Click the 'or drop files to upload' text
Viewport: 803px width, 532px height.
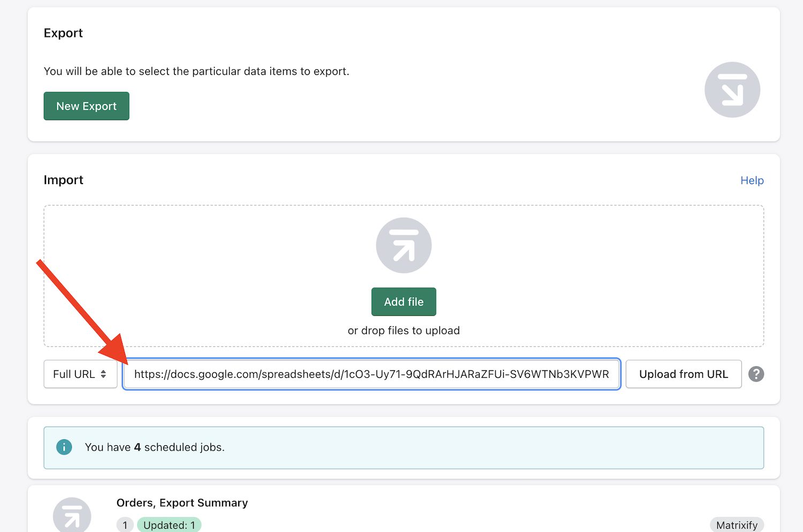404,330
